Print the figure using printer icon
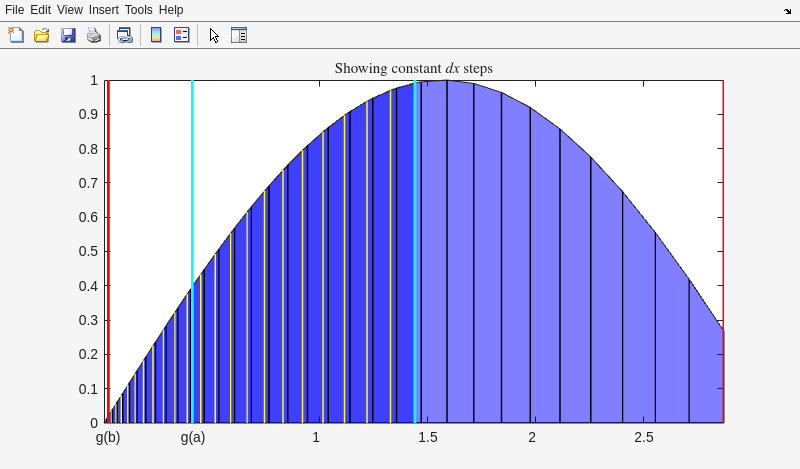The image size is (800, 469). [94, 35]
